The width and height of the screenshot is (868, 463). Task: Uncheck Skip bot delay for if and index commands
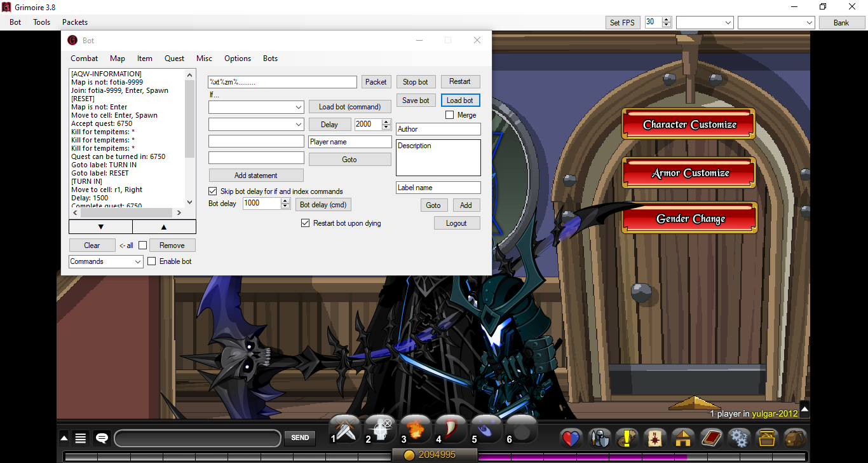[213, 191]
